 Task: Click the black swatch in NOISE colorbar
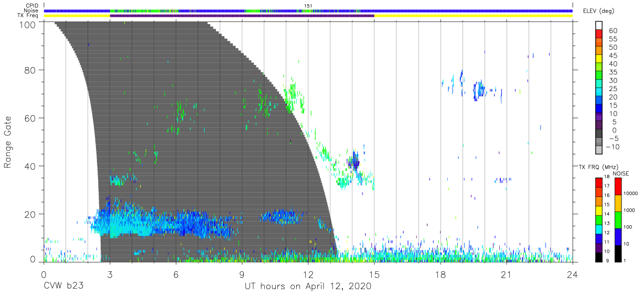click(x=618, y=252)
